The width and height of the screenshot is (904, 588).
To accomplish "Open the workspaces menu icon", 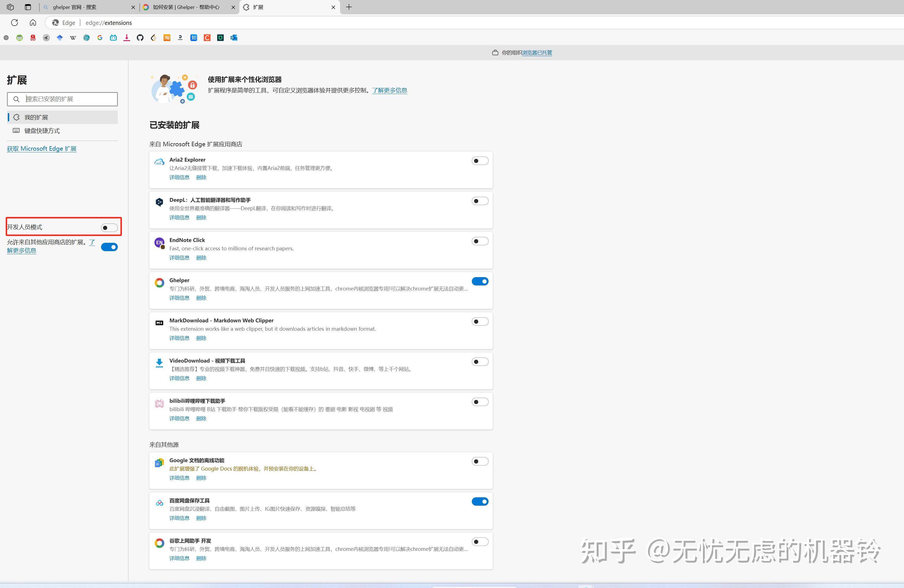I will click(10, 7).
